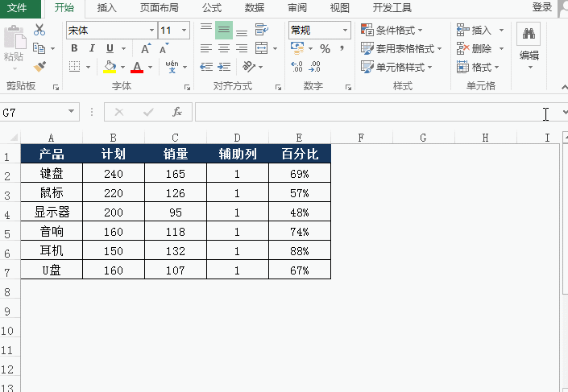This screenshot has height=392, width=568.
Task: Switch to the 公式 tab
Action: 212,7
